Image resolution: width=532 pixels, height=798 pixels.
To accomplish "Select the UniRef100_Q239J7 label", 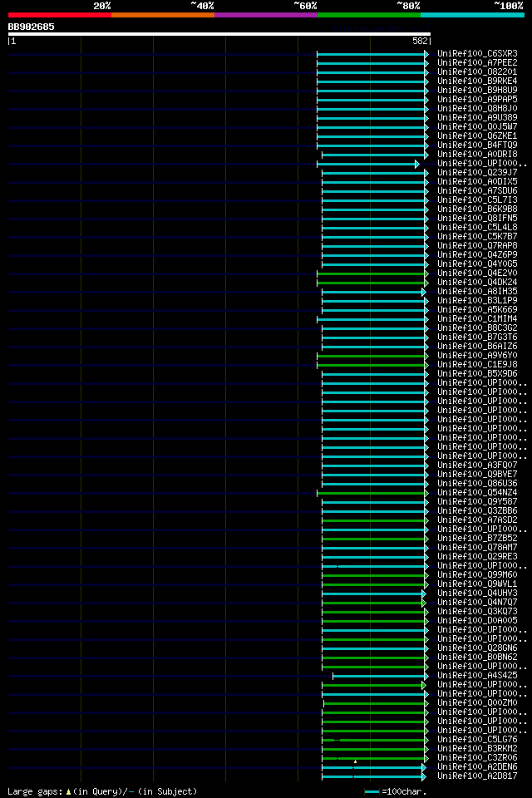I will click(477, 173).
